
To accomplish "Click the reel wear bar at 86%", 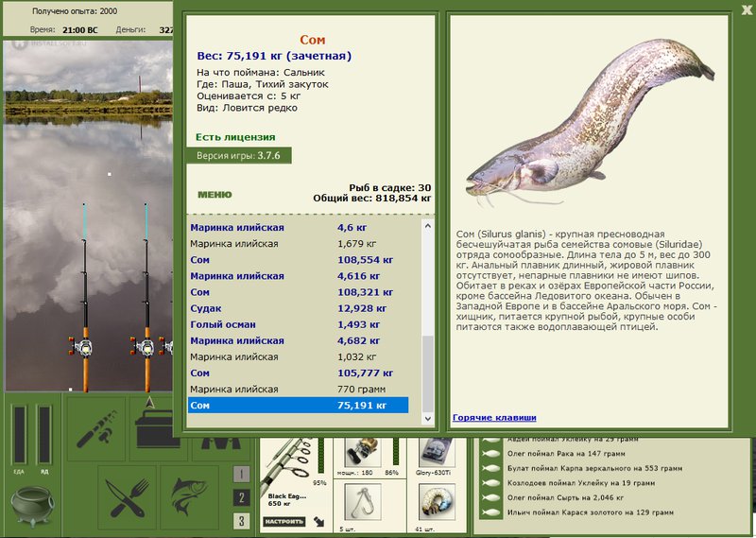I will coord(396,452).
